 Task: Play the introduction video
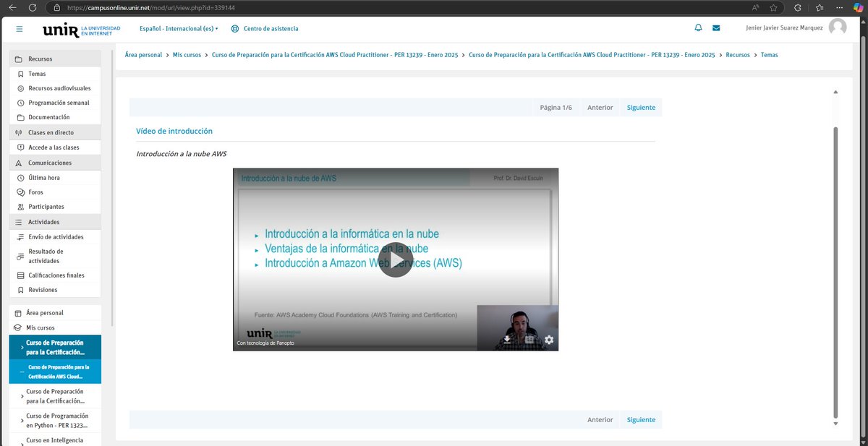coord(396,260)
